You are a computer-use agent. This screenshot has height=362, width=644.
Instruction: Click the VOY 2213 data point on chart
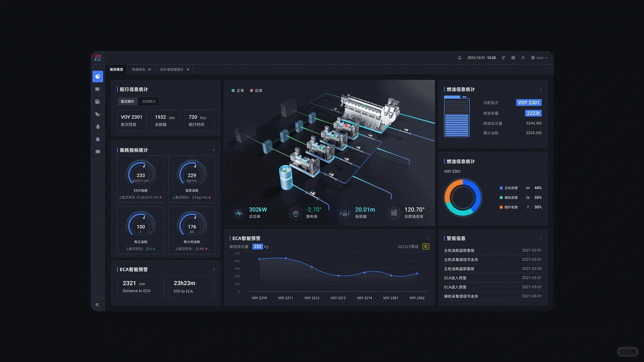tap(338, 276)
